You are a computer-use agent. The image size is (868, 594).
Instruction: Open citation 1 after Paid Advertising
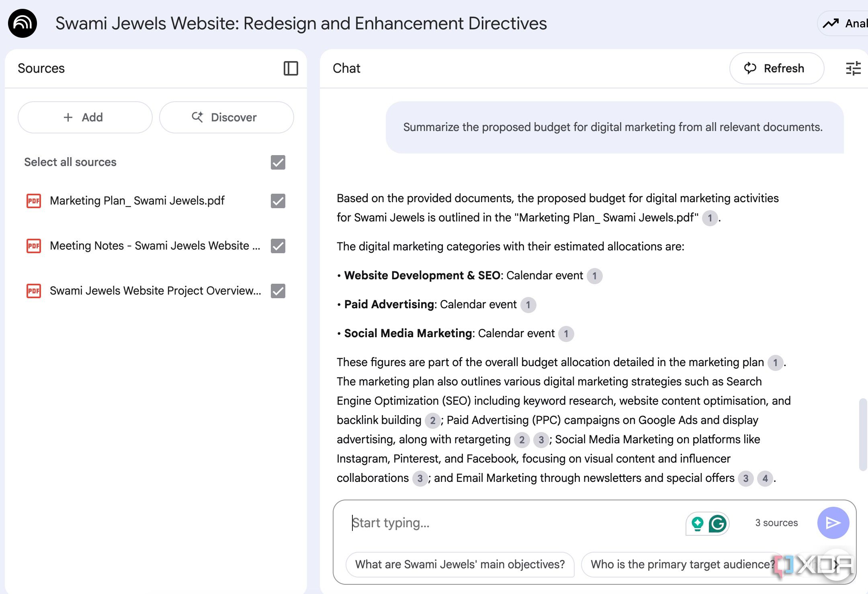click(x=528, y=305)
